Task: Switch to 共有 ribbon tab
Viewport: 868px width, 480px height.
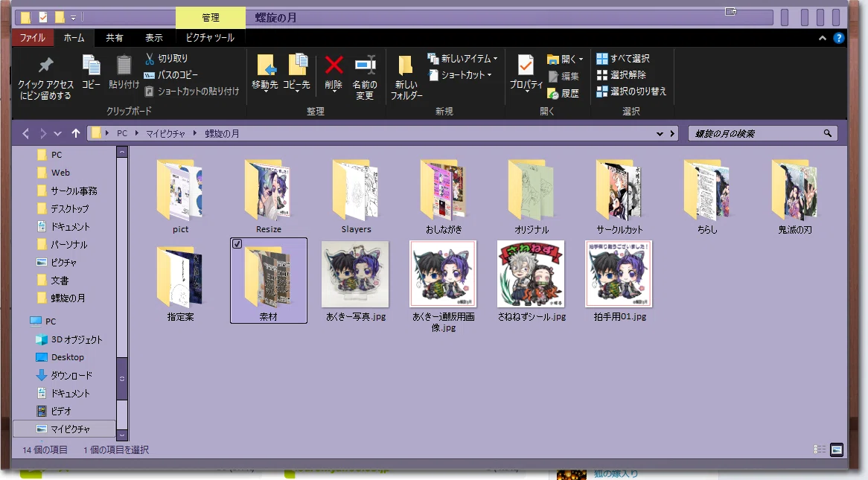Action: click(114, 38)
